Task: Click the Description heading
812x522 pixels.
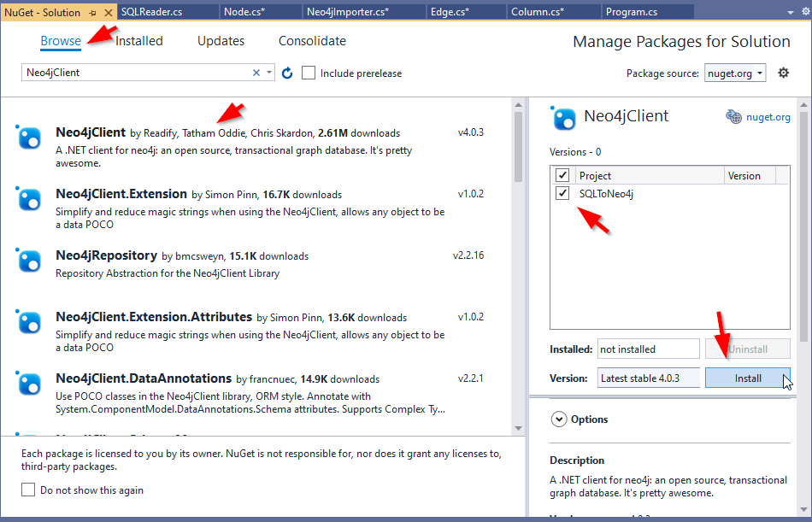Action: click(577, 460)
